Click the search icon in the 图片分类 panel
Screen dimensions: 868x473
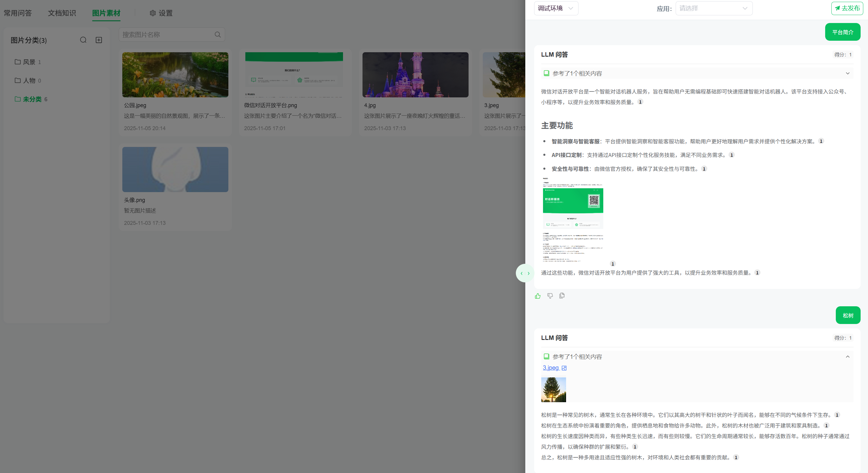[83, 40]
